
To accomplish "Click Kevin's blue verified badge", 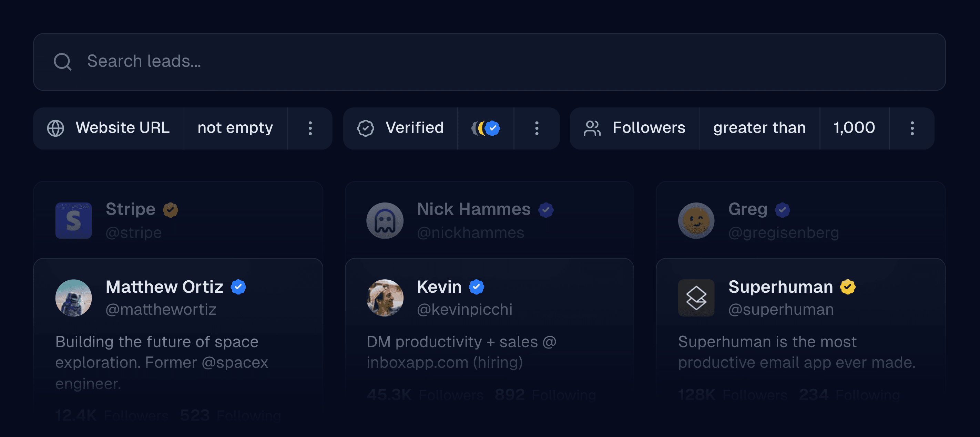I will 476,287.
